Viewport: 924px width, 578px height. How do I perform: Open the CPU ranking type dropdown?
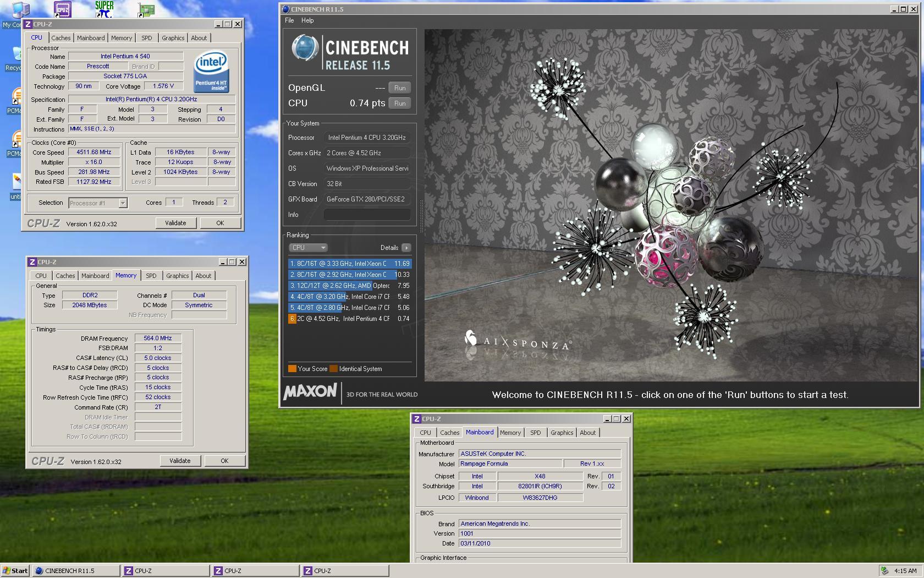point(308,248)
